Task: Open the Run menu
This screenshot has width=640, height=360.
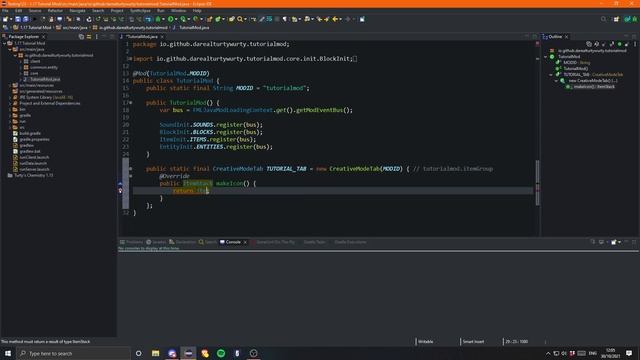Action: [161, 11]
